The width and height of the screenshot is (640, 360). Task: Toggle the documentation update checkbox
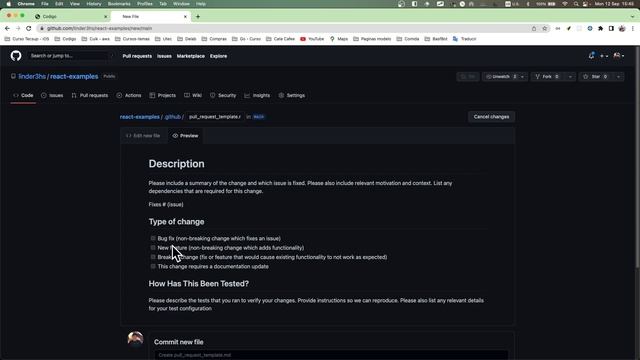(x=153, y=266)
